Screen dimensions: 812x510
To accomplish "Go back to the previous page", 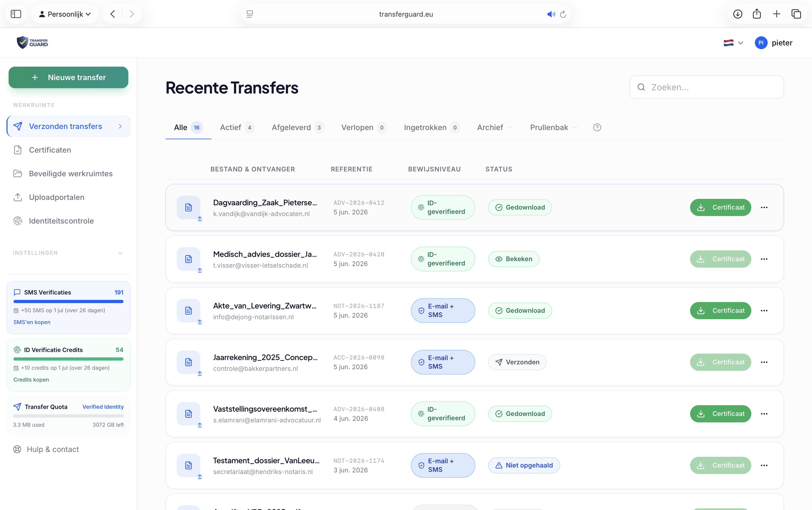I will click(113, 14).
